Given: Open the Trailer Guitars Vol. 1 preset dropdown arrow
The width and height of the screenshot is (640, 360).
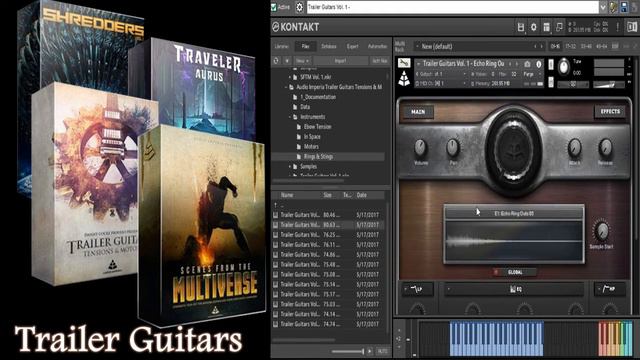Looking at the screenshot, I should click(x=603, y=7).
